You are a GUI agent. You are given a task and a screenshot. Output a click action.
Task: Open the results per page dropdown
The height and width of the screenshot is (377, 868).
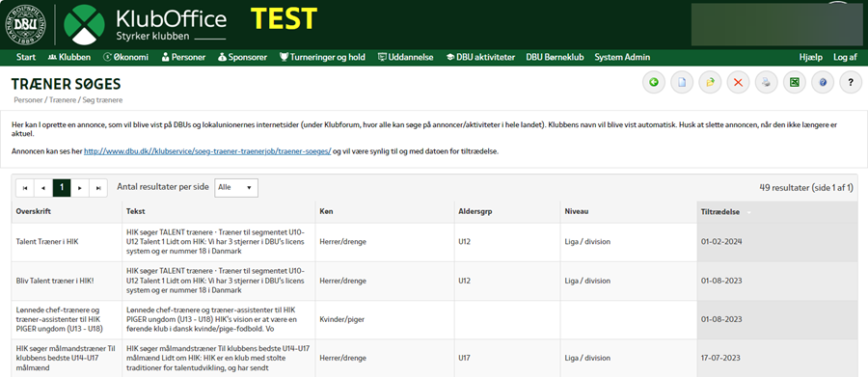pos(236,188)
